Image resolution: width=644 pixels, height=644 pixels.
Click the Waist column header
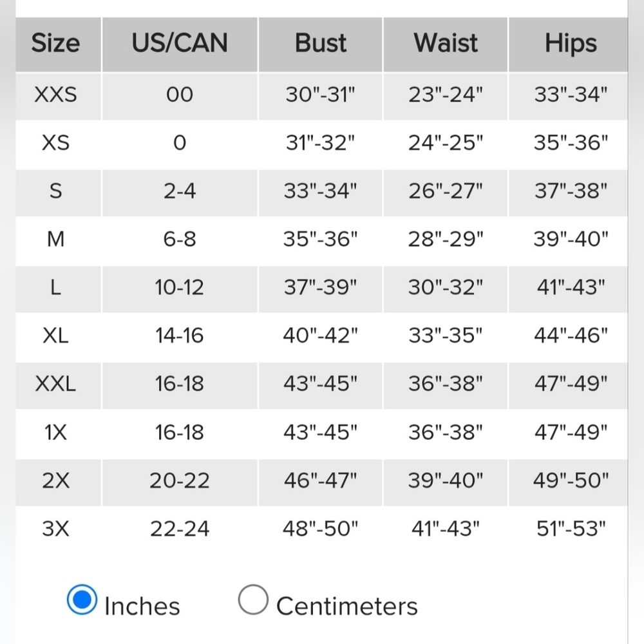point(446,43)
